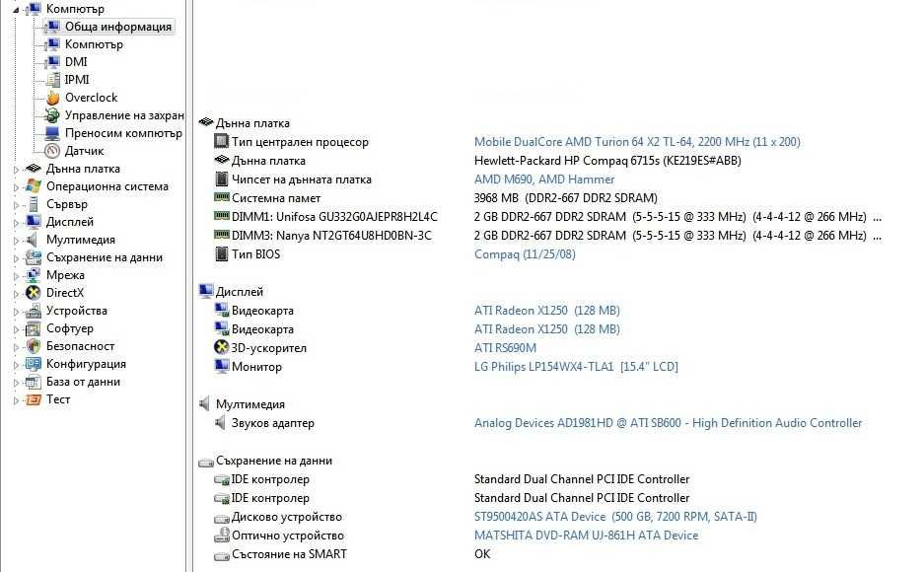Open the Compaq (11/25/08) BIOS link
Viewport: 924px width, 572px height.
tap(525, 254)
